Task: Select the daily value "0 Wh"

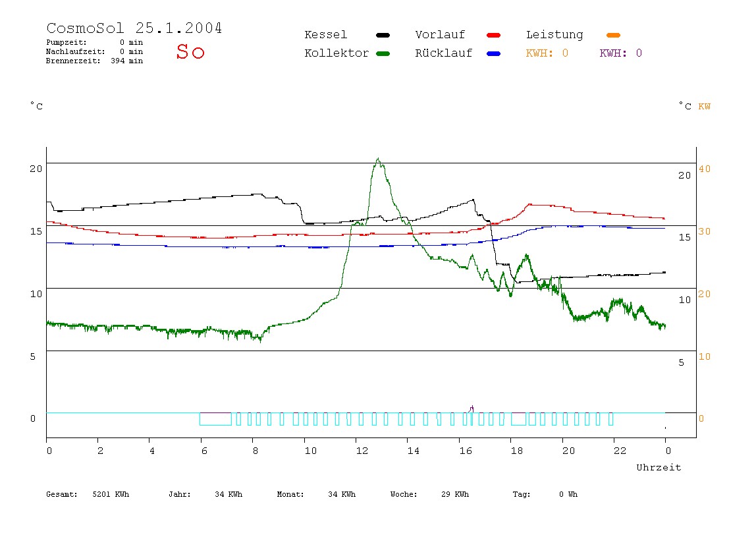Action: click(568, 494)
